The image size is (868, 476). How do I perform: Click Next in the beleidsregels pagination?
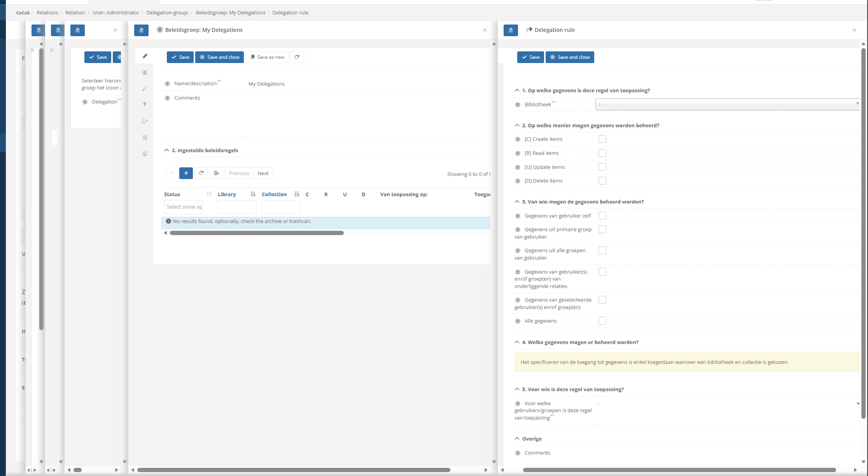263,173
